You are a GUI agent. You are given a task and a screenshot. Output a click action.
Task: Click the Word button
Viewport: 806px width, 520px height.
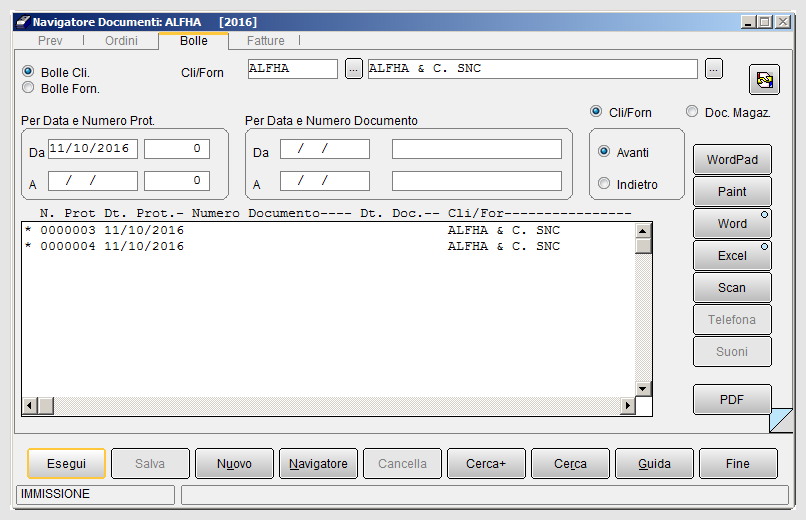tap(732, 224)
